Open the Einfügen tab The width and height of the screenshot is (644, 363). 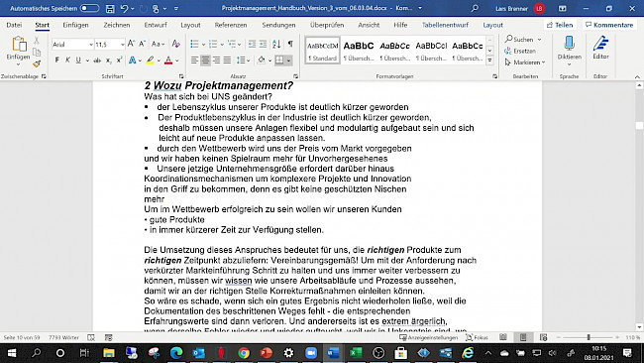[75, 25]
